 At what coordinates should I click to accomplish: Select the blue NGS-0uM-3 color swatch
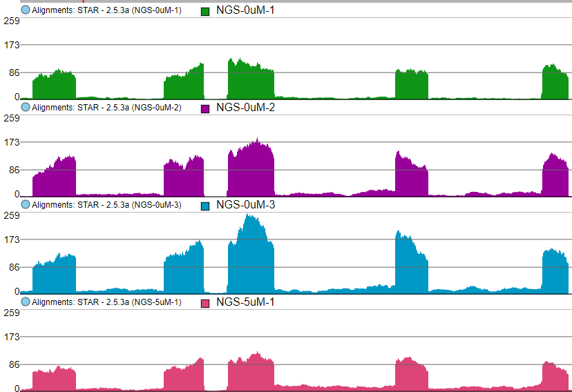coord(204,206)
